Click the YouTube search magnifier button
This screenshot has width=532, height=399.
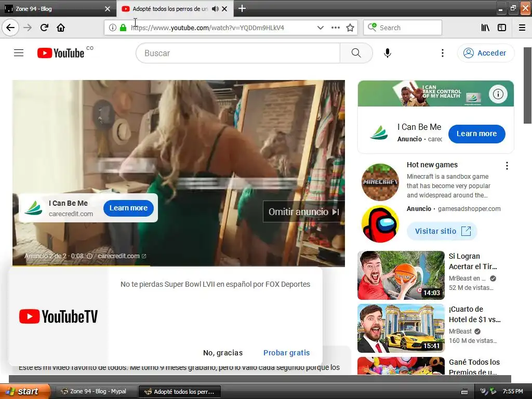356,53
